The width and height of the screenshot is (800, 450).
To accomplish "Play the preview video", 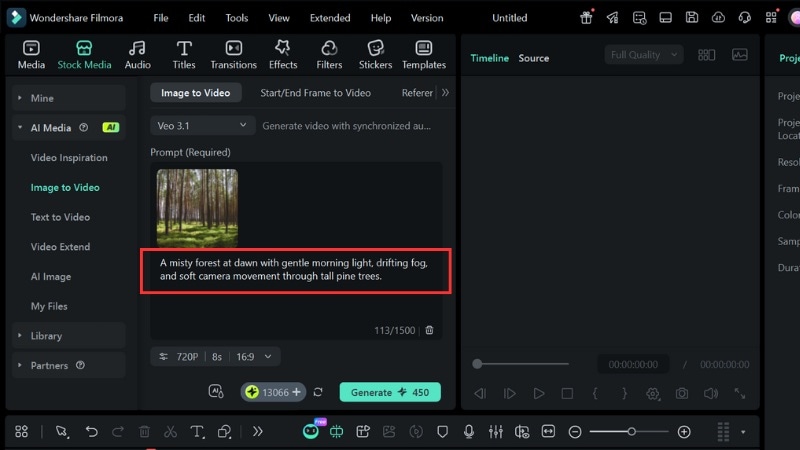I will coord(538,393).
